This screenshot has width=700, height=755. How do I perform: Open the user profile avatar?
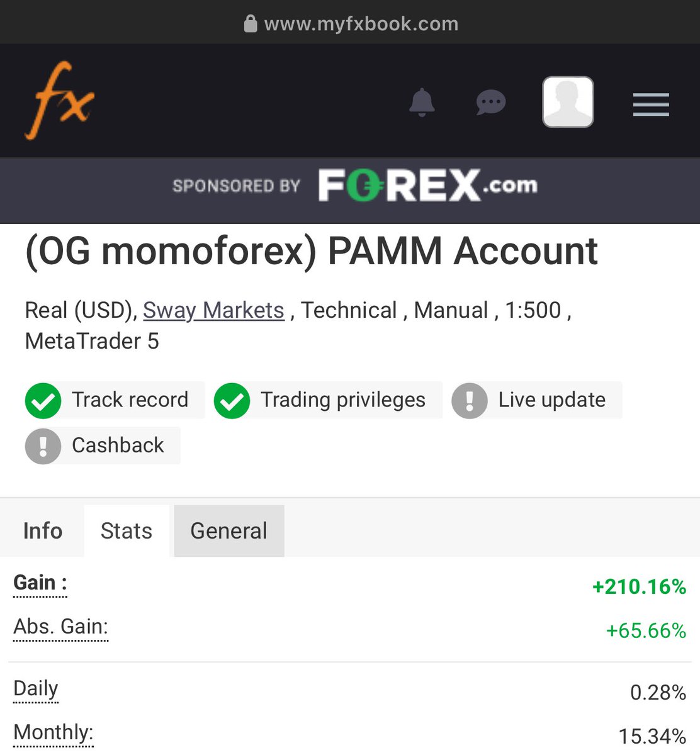[568, 102]
